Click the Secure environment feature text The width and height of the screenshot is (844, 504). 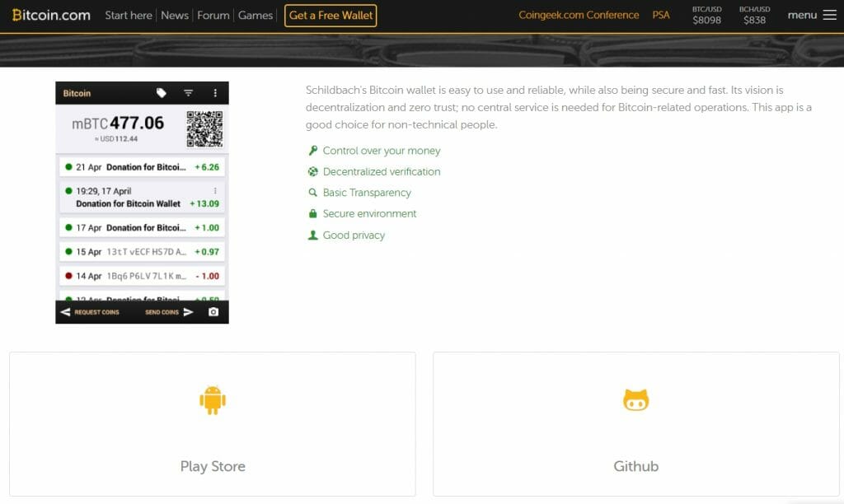pos(370,213)
